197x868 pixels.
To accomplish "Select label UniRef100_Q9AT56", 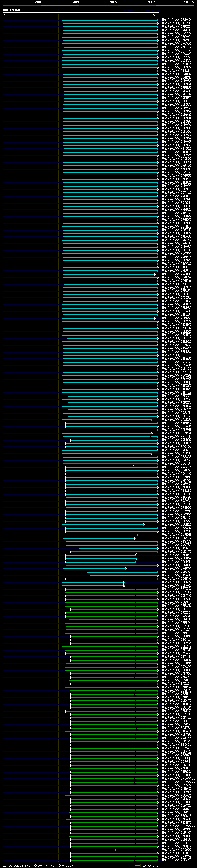I will tap(177, 165).
